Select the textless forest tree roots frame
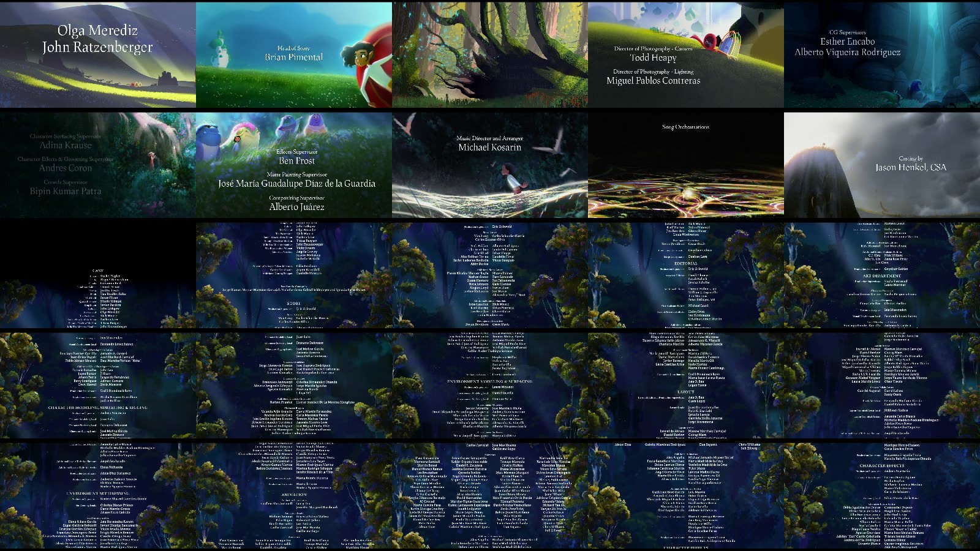The image size is (980, 551). (490, 55)
